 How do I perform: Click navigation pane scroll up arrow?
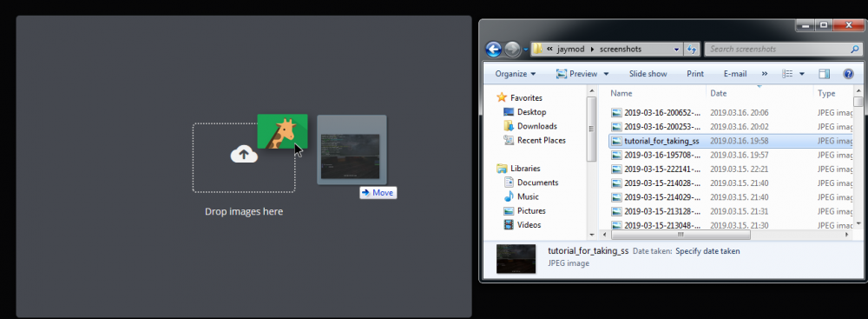[591, 91]
